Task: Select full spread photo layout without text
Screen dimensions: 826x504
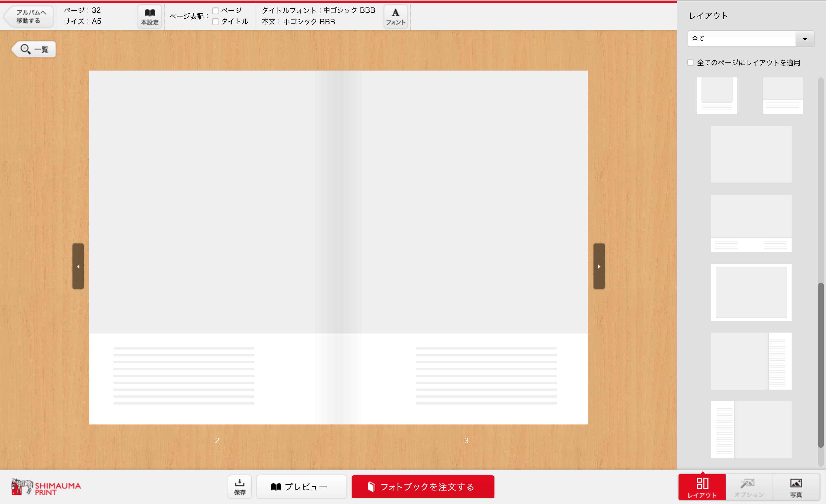Action: click(x=751, y=155)
